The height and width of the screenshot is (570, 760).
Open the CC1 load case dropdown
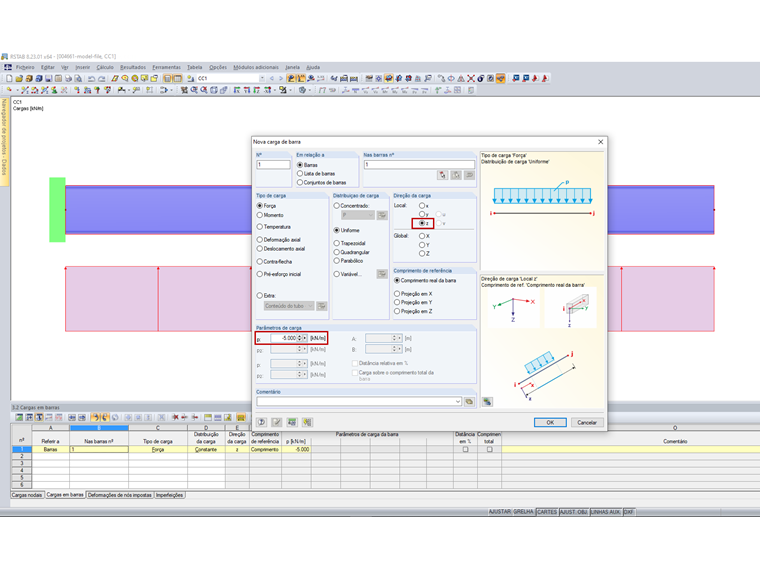click(x=262, y=78)
